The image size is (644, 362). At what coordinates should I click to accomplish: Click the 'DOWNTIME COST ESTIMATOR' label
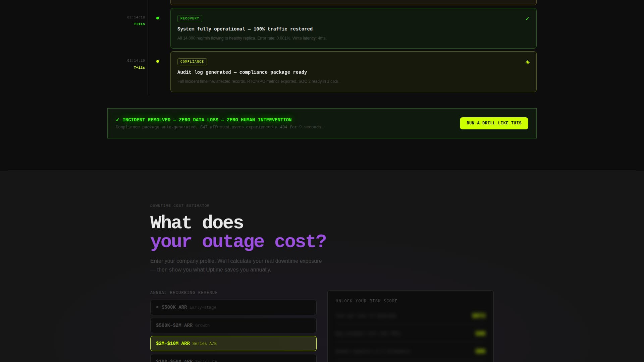coord(180,206)
